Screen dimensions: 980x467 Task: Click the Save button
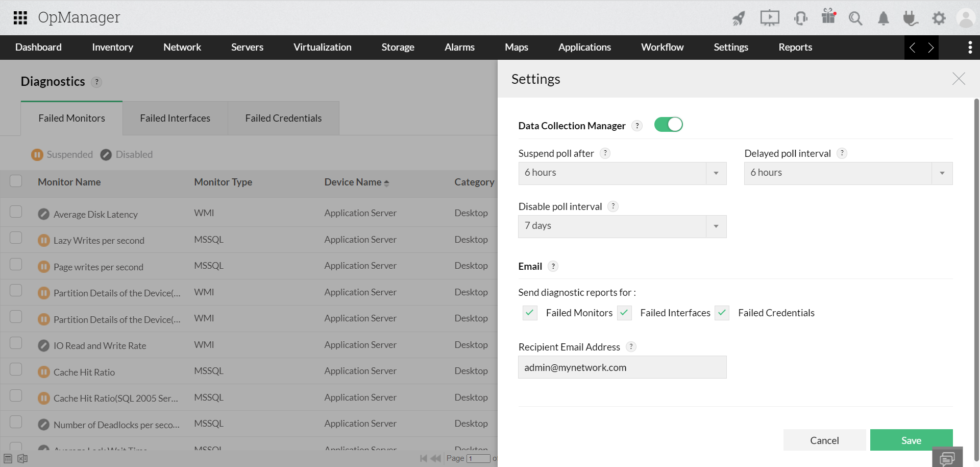tap(911, 440)
